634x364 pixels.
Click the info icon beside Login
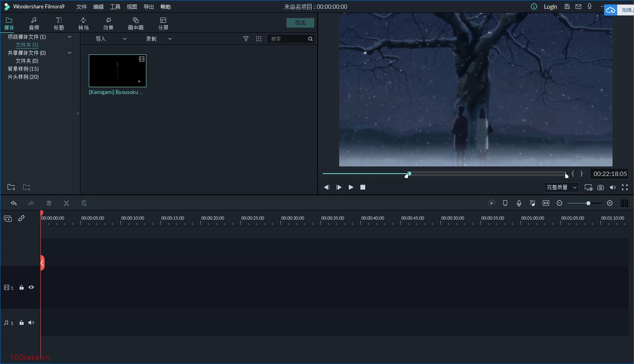tap(534, 6)
